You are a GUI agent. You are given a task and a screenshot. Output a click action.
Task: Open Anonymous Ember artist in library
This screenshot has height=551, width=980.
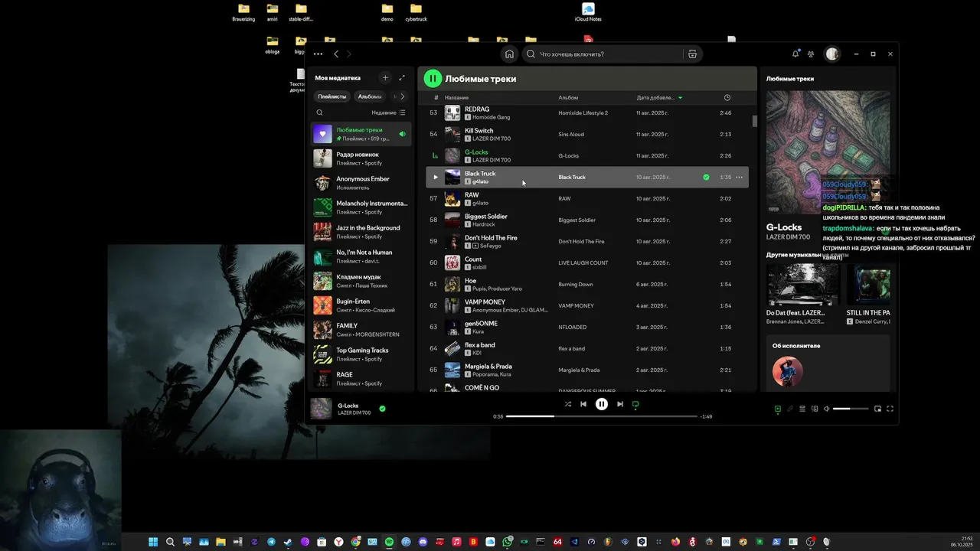click(x=361, y=183)
